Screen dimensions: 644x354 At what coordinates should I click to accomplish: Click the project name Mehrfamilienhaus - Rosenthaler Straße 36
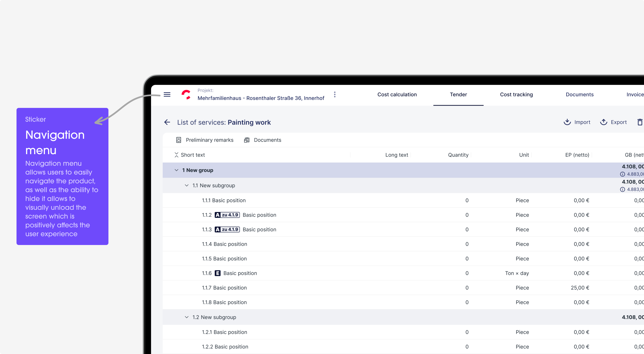261,98
